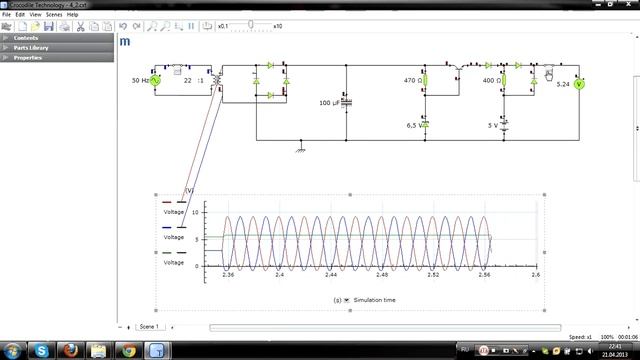Image resolution: width=640 pixels, height=360 pixels.
Task: Click the 100% zoom status indicator
Action: click(607, 337)
